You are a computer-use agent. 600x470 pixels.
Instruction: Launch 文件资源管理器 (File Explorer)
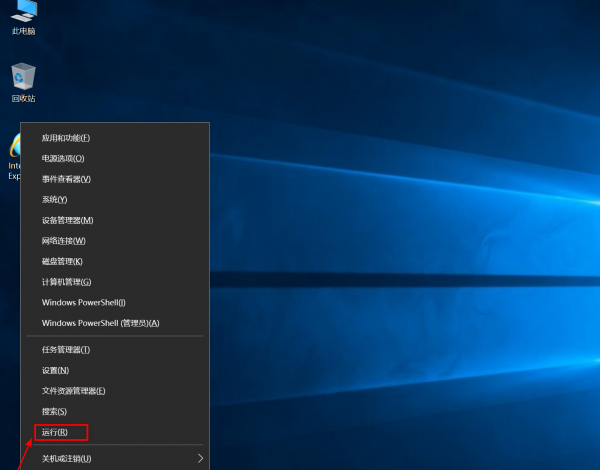73,391
